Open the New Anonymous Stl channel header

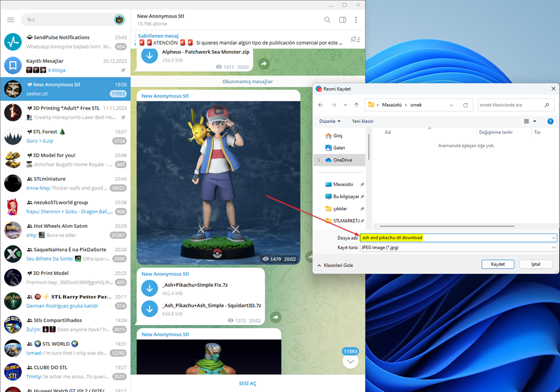(x=161, y=20)
